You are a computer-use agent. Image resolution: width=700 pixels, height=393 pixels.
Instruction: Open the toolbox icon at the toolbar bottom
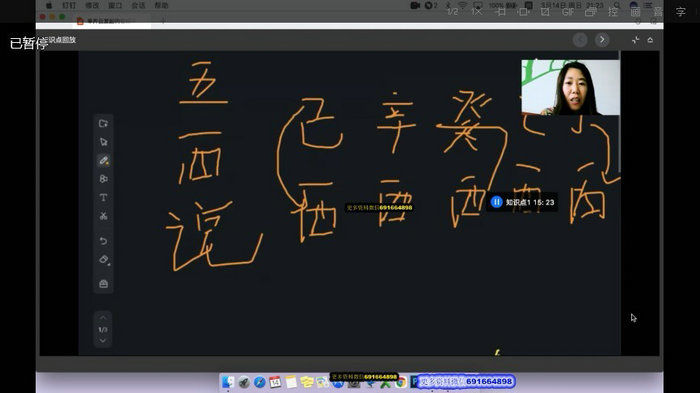pyautogui.click(x=104, y=284)
